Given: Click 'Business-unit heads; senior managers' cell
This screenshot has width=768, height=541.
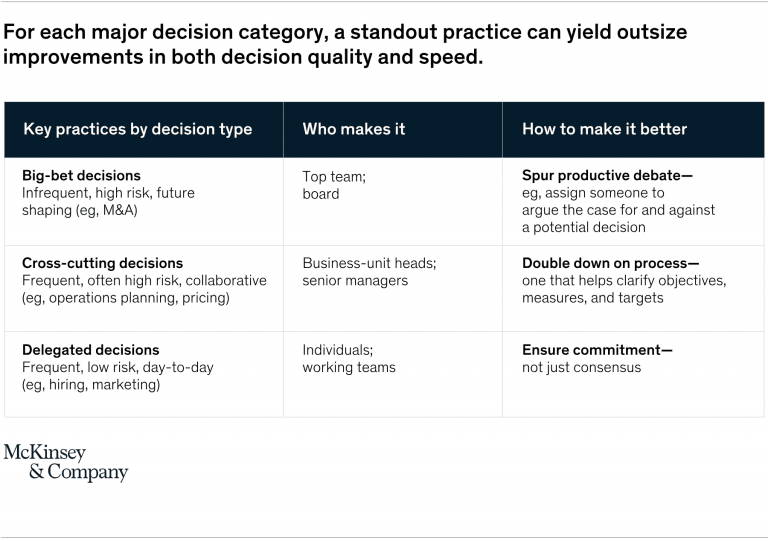Looking at the screenshot, I should pyautogui.click(x=369, y=272).
